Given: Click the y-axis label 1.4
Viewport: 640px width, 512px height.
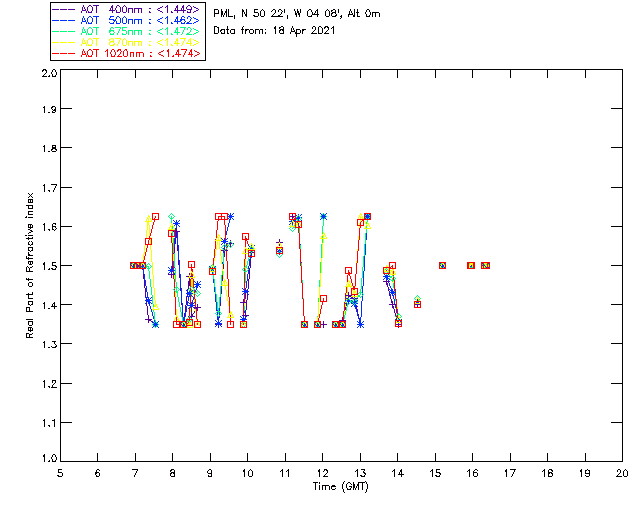Looking at the screenshot, I should [x=49, y=305].
